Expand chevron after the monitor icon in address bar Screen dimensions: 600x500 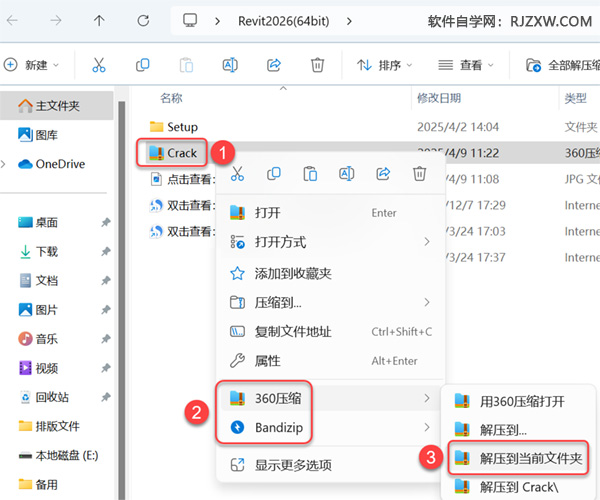click(x=217, y=21)
